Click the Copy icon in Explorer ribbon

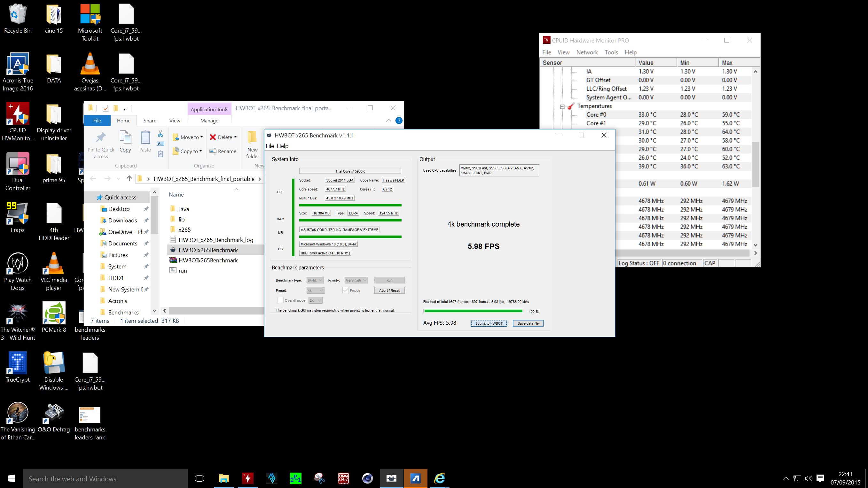(x=125, y=142)
